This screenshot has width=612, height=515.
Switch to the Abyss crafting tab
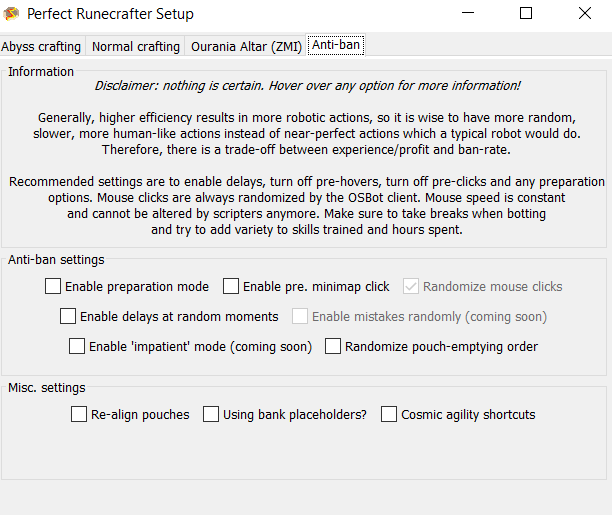pyautogui.click(x=41, y=46)
